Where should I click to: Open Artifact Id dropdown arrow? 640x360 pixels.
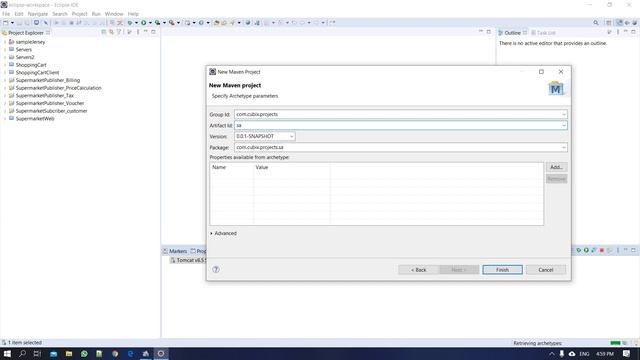[x=564, y=126]
